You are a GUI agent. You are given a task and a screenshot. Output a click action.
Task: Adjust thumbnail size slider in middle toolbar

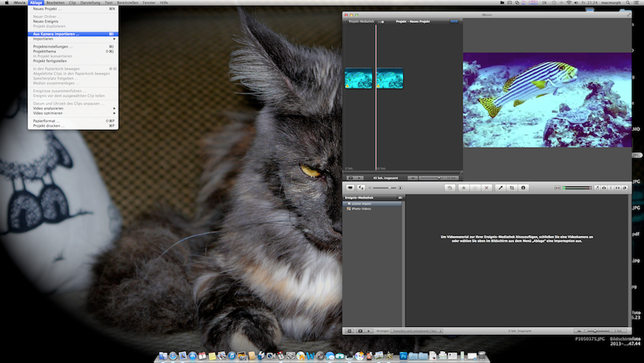385,188
